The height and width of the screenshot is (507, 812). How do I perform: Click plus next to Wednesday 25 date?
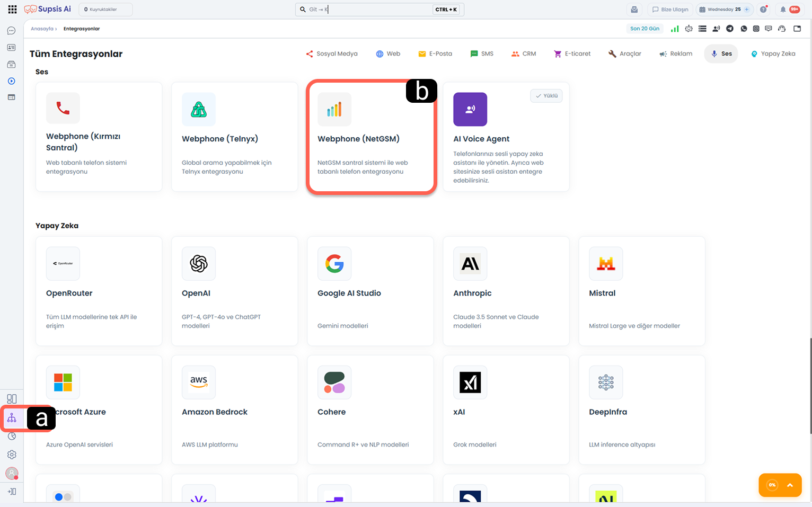tap(747, 10)
